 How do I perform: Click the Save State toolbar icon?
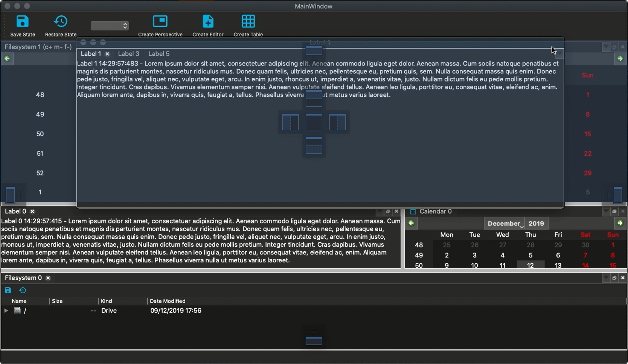pos(22,21)
